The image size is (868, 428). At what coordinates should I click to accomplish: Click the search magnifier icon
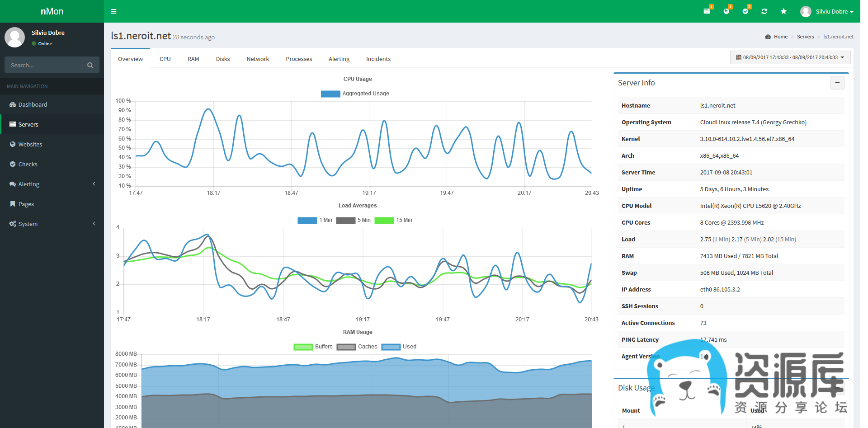90,66
